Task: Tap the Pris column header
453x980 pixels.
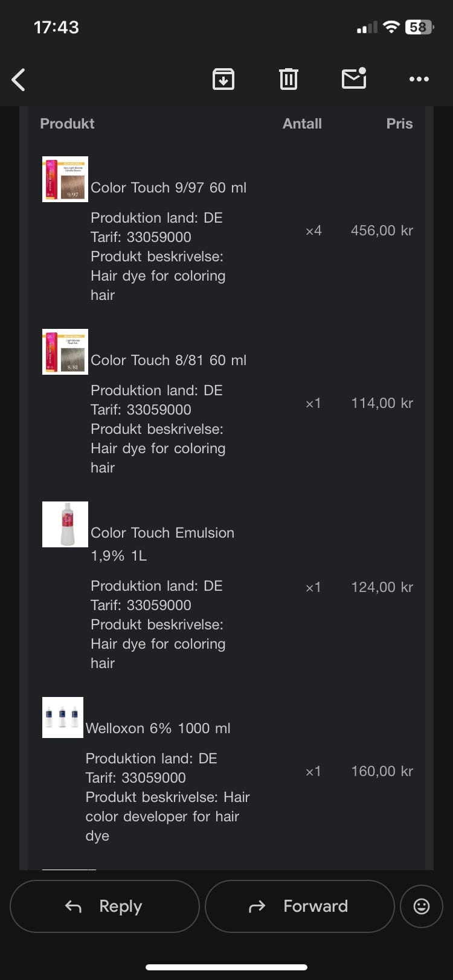Action: (x=399, y=124)
